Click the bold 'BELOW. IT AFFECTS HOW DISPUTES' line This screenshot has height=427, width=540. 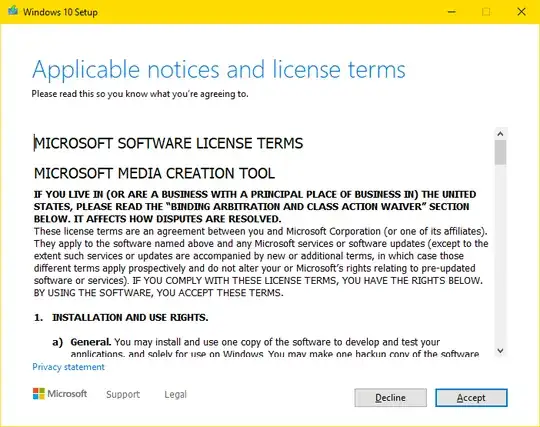tap(157, 219)
